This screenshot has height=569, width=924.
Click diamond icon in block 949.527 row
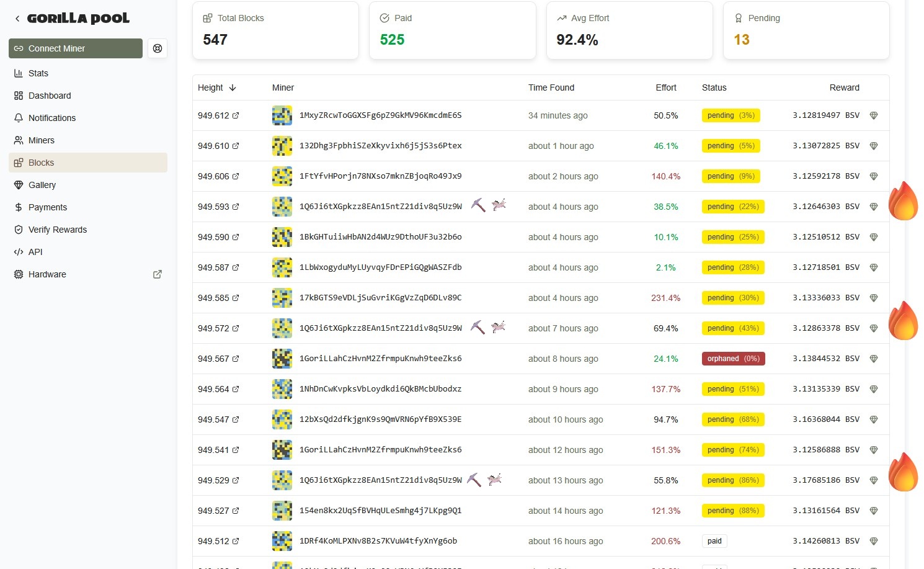(x=874, y=511)
